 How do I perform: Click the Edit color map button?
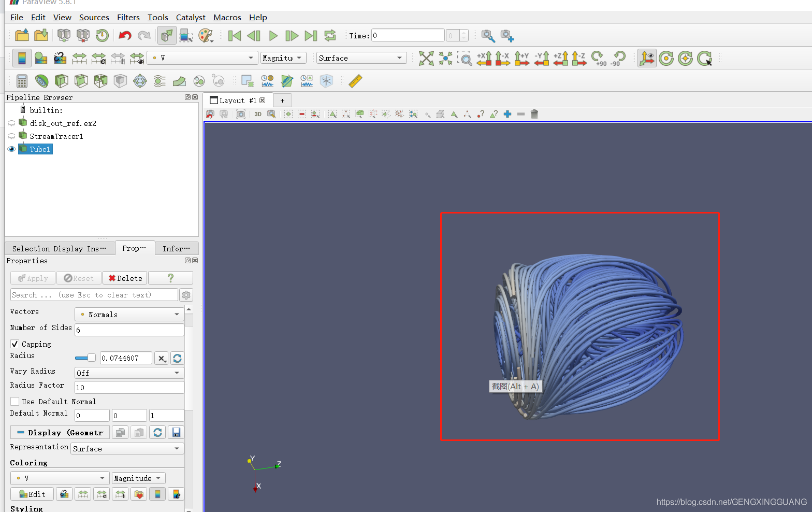point(32,494)
